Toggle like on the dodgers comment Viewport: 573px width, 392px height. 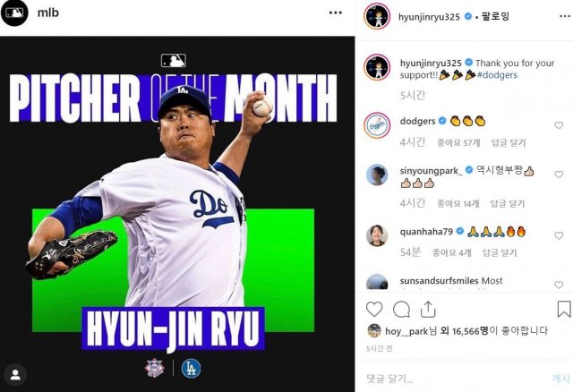pyautogui.click(x=559, y=125)
